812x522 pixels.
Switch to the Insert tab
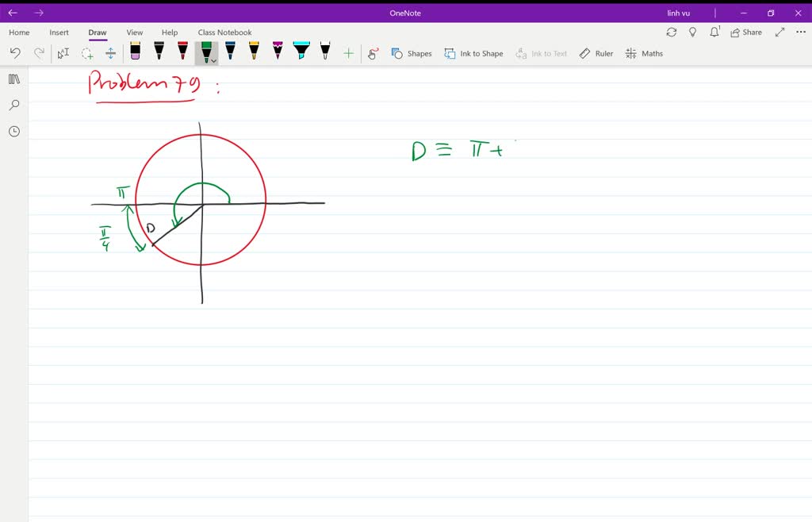pos(59,33)
